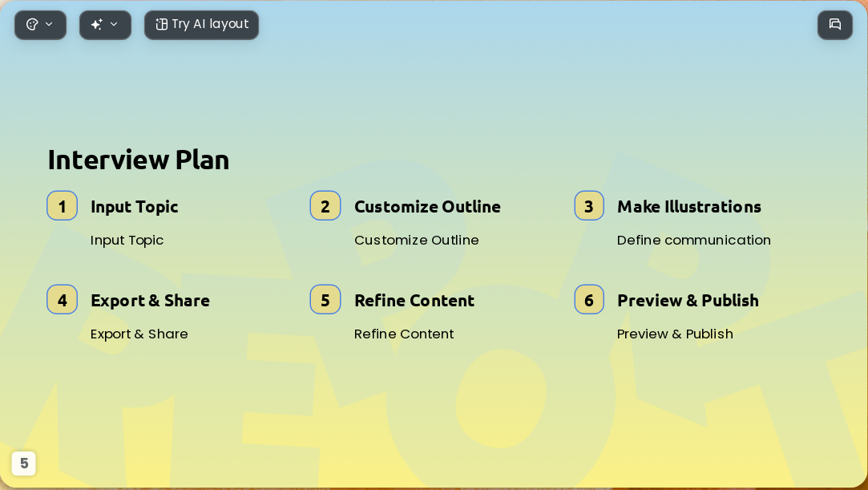This screenshot has height=490, width=868.
Task: Select the Define communication description text
Action: pyautogui.click(x=693, y=241)
